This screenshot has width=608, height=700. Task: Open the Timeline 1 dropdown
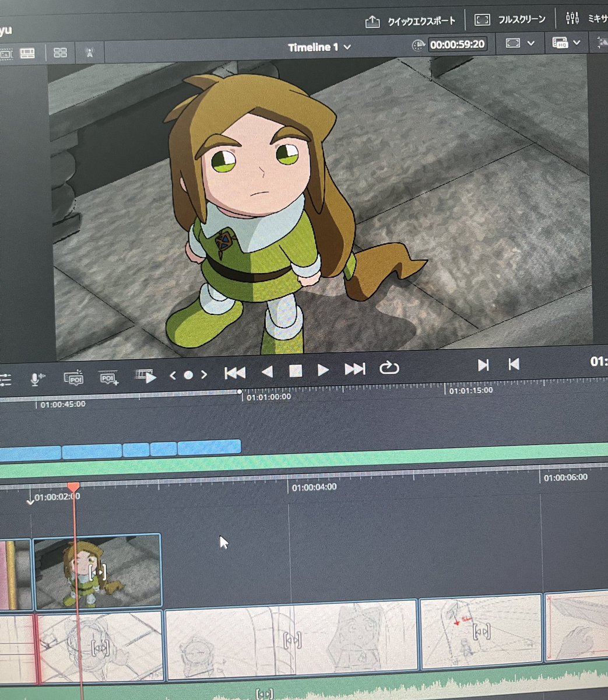click(319, 47)
